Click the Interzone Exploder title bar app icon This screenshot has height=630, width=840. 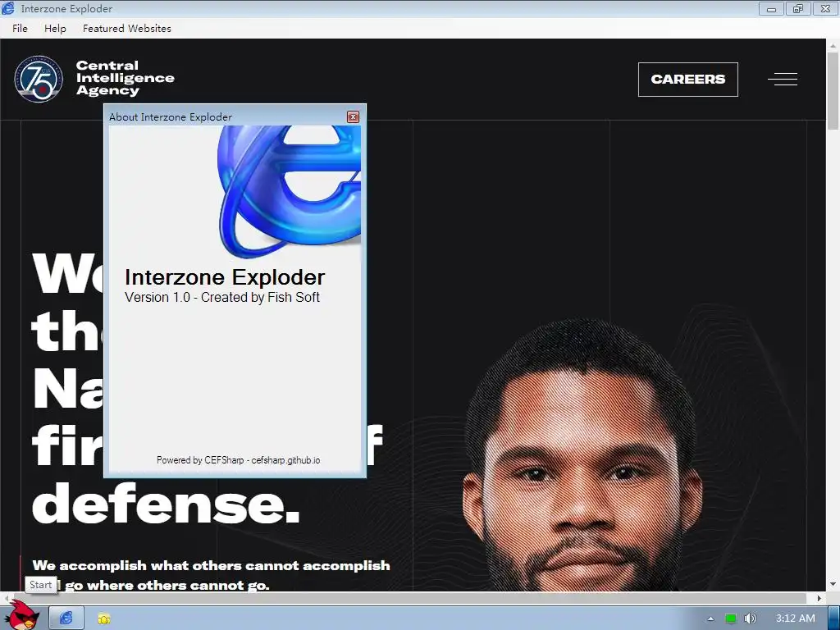coord(8,8)
